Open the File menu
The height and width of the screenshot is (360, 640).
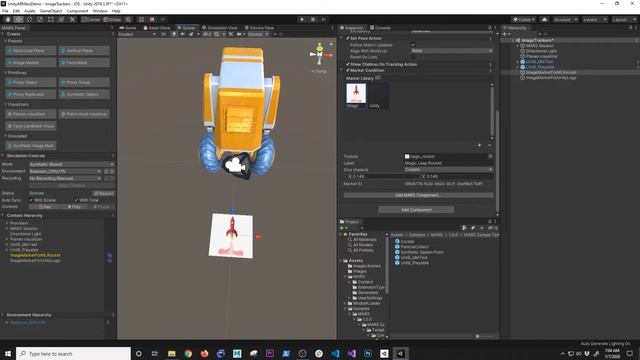click(5, 11)
